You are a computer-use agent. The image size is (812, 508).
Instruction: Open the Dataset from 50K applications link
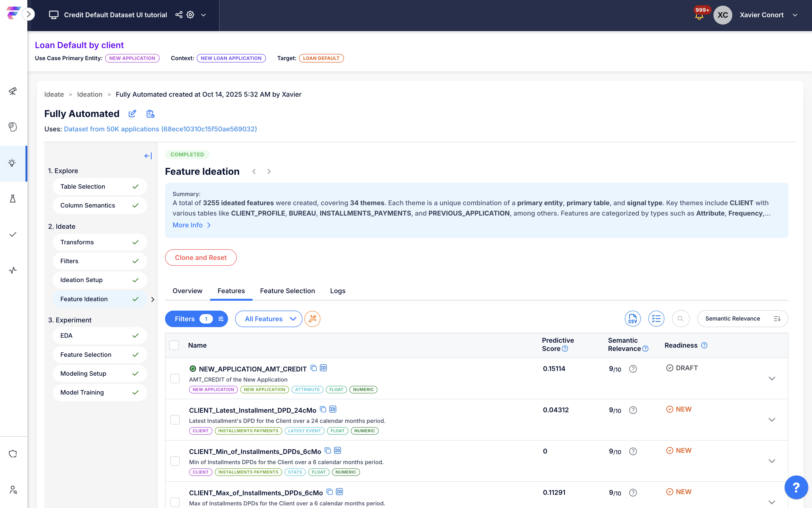160,129
